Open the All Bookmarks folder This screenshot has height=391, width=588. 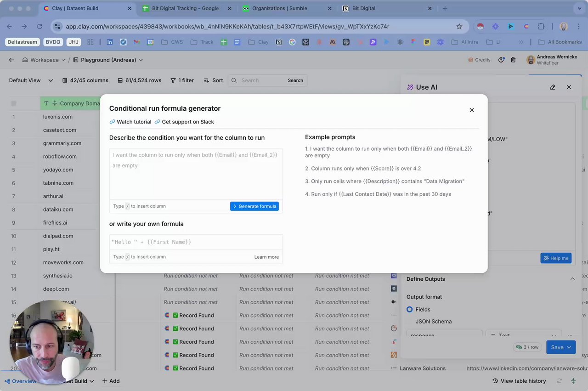pos(560,42)
